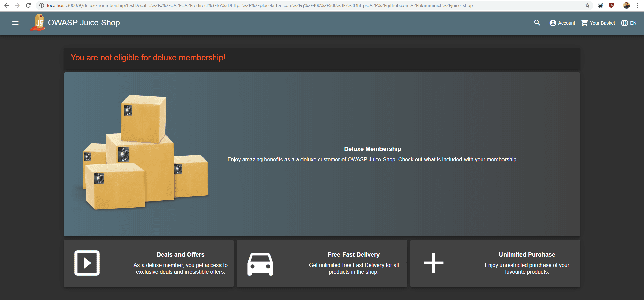Select the Deals and Offers heading
The width and height of the screenshot is (644, 300).
pyautogui.click(x=180, y=255)
